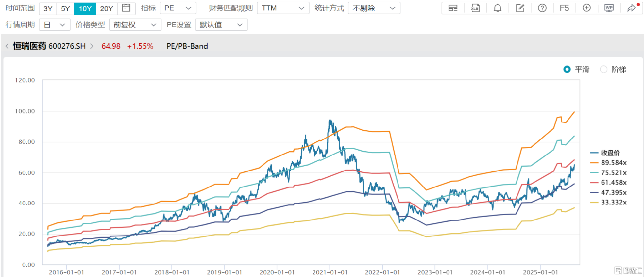The height and width of the screenshot is (277, 644).
Task: Open the PE设置 默认值 dropdown
Action: [x=221, y=25]
